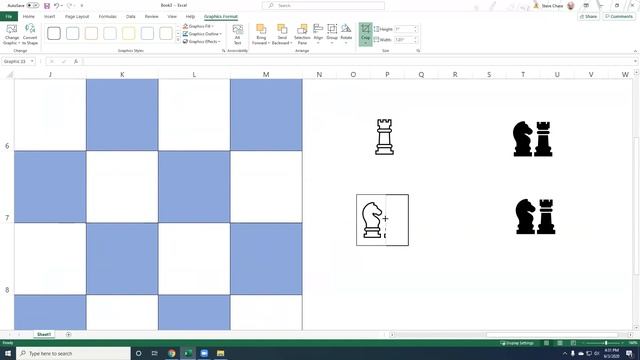Click the Save icon in title bar
The image size is (640, 360).
point(47,6)
